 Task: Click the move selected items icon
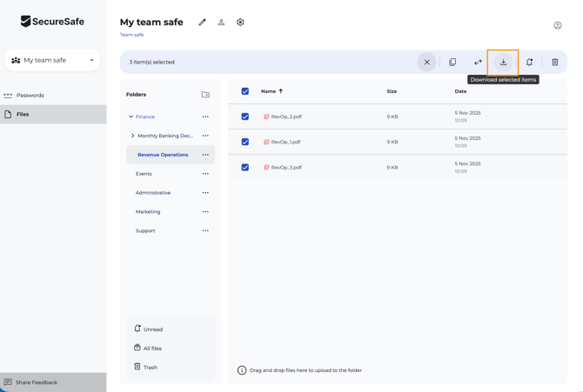[x=478, y=63]
